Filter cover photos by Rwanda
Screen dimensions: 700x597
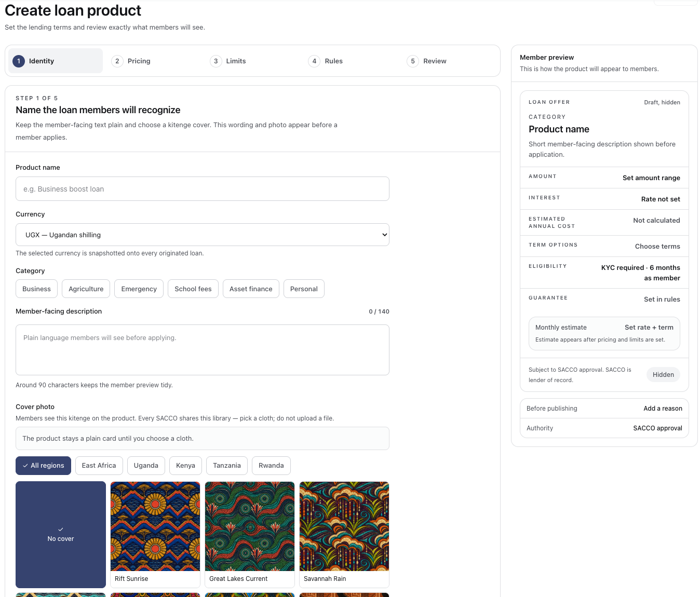[271, 465]
